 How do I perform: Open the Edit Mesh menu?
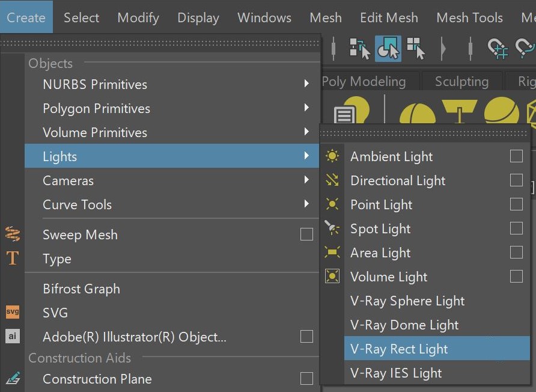pyautogui.click(x=389, y=17)
